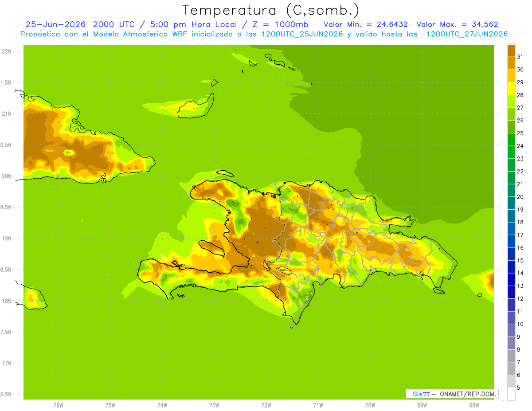Click the 'ONAMET/REP.DOM.' credit label
Image resolution: width=532 pixels, height=411 pixels.
point(467,394)
